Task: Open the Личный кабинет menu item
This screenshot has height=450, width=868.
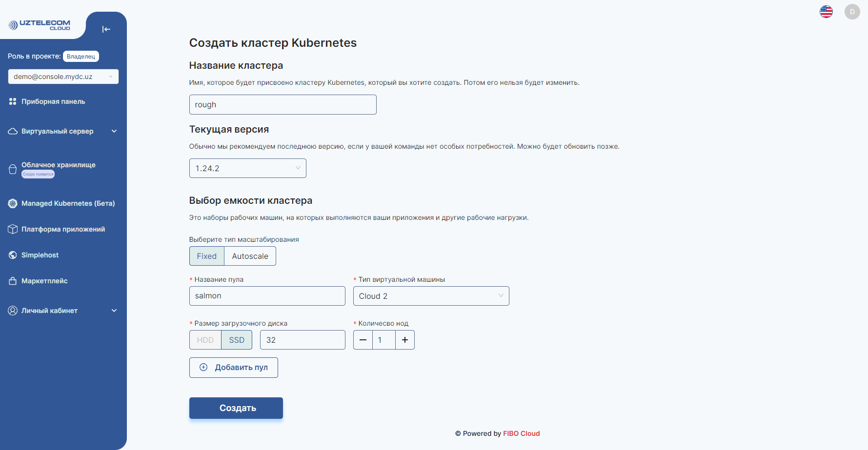Action: pos(50,311)
